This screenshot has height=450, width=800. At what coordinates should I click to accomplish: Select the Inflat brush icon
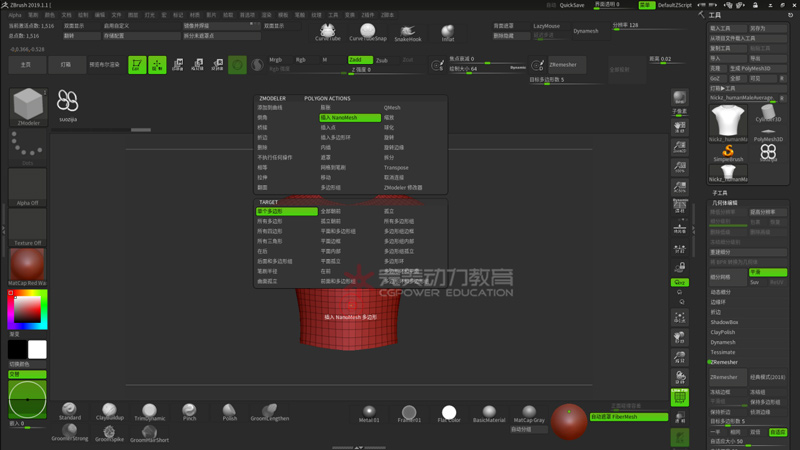(448, 32)
